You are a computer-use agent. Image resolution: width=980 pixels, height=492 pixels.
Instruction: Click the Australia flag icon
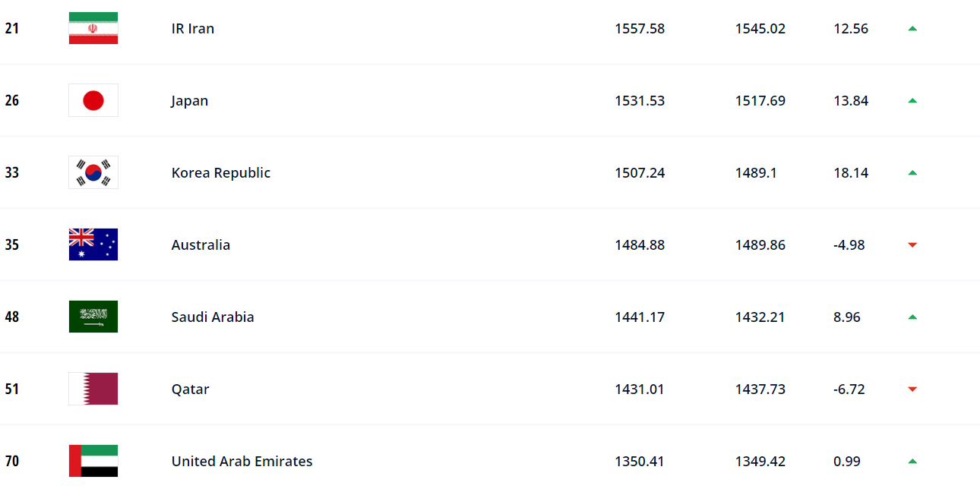[x=93, y=244]
